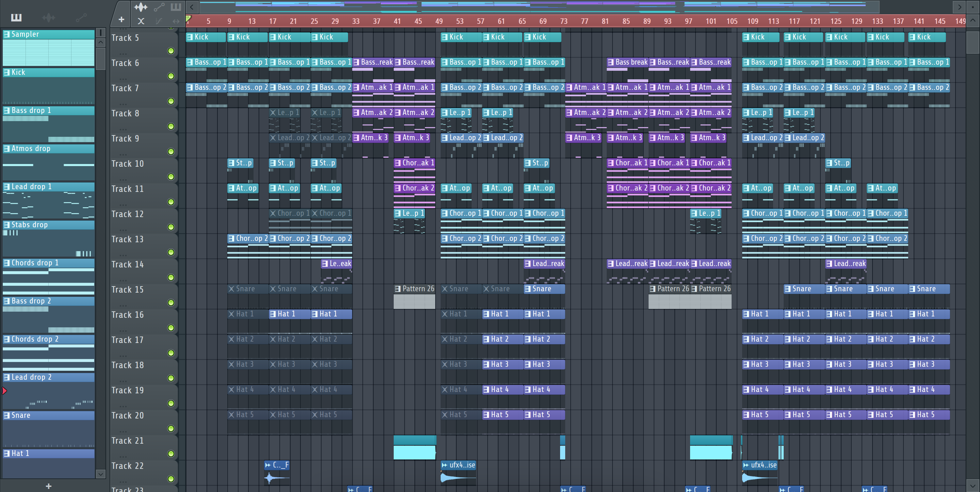Open menu icon of C.._F clip on Track 22
Screen dimensions: 980x492
(x=268, y=465)
